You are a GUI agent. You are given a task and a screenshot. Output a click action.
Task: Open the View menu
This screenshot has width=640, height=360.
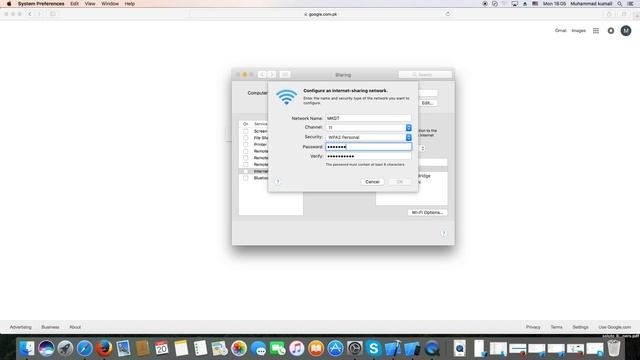coord(90,4)
